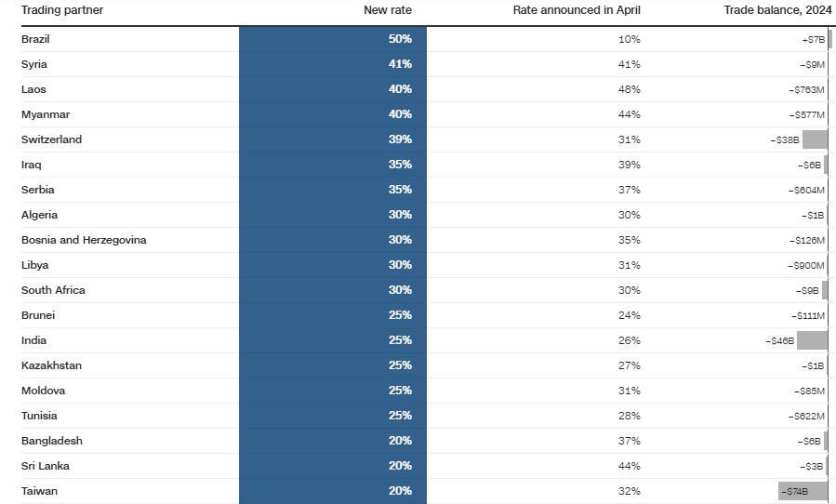Click Laos's 48% April rate value
Image resolution: width=836 pixels, height=504 pixels.
click(629, 89)
